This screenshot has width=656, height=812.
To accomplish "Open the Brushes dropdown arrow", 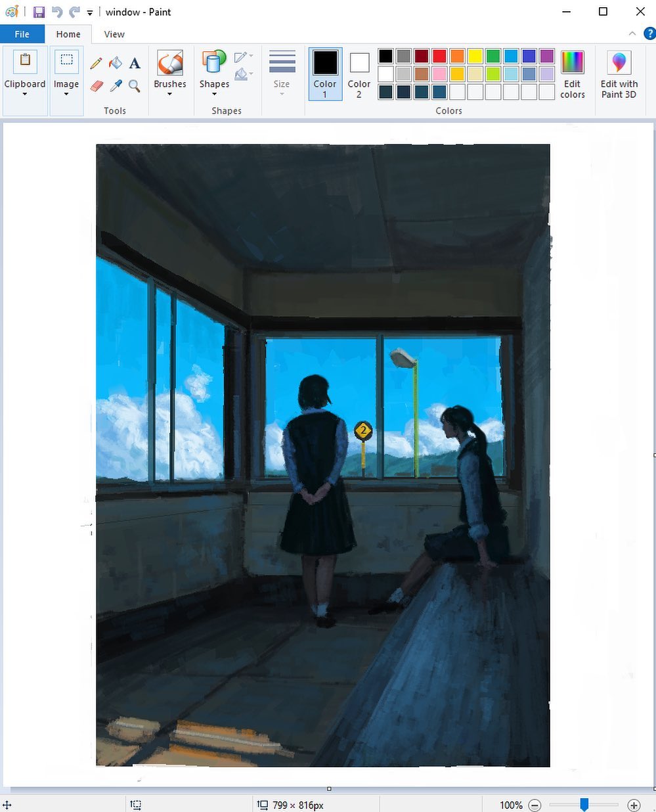I will [170, 95].
